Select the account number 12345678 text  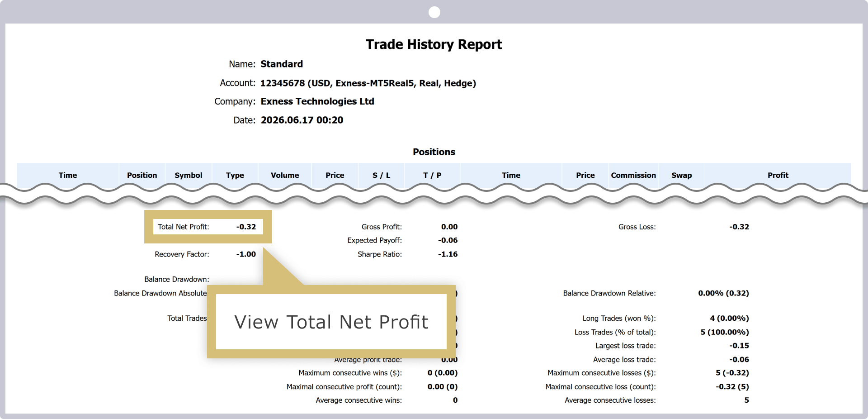coord(283,83)
